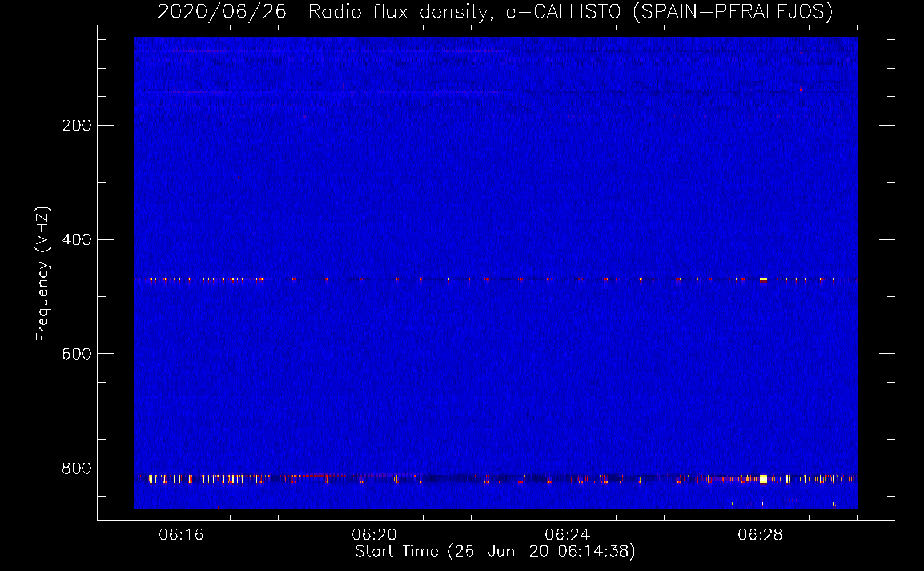924x571 pixels.
Task: Click the 06:16 time tick label
Action: tap(182, 535)
